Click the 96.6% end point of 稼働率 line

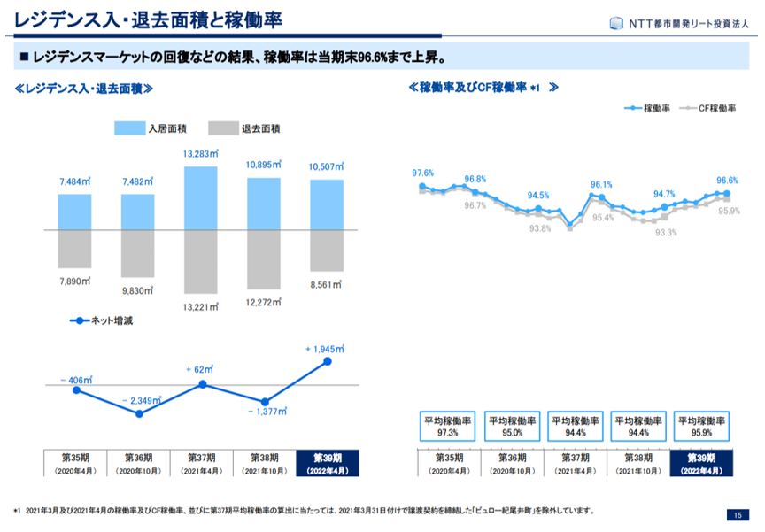click(727, 193)
